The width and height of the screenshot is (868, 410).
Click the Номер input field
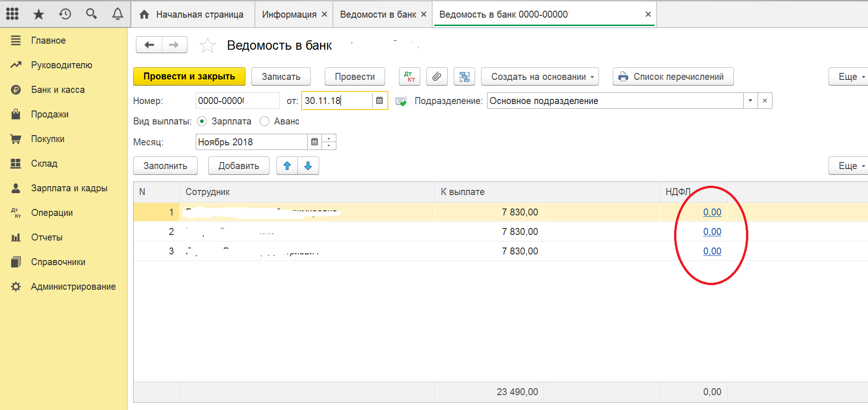[238, 101]
